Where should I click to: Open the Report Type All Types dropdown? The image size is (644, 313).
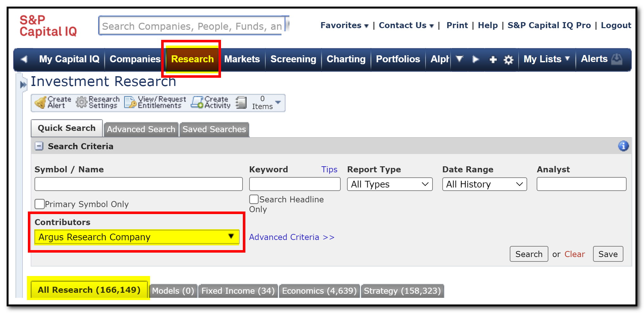coord(390,184)
